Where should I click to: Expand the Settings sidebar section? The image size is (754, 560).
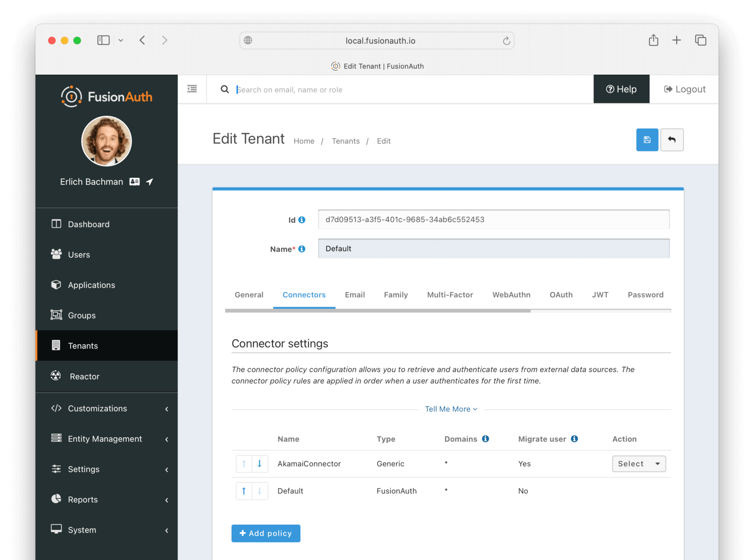click(83, 469)
